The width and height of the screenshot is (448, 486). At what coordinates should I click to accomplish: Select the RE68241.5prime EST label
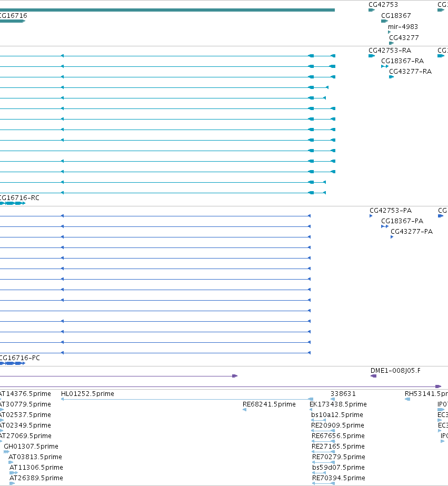coord(269,404)
